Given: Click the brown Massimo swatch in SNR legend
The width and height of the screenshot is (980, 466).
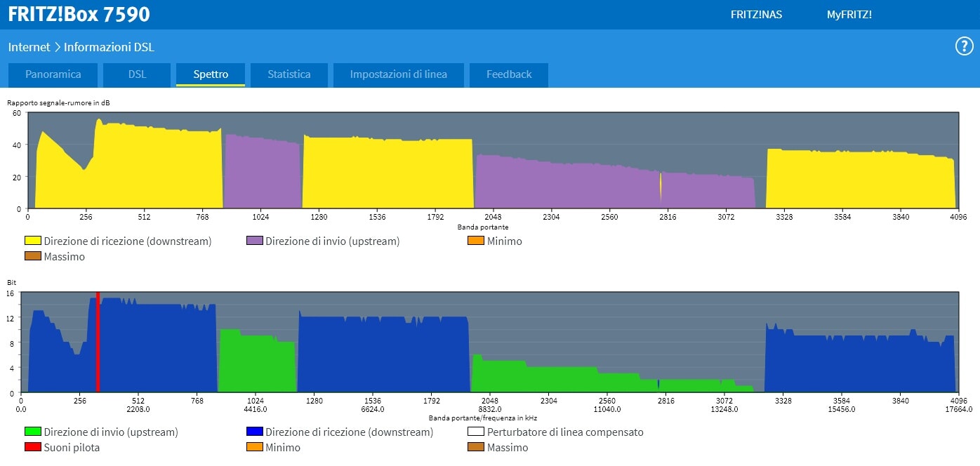Looking at the screenshot, I should coord(33,257).
